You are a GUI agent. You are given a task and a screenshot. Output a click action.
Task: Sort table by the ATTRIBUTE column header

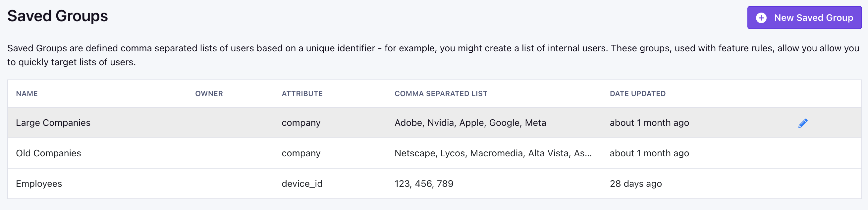point(302,93)
